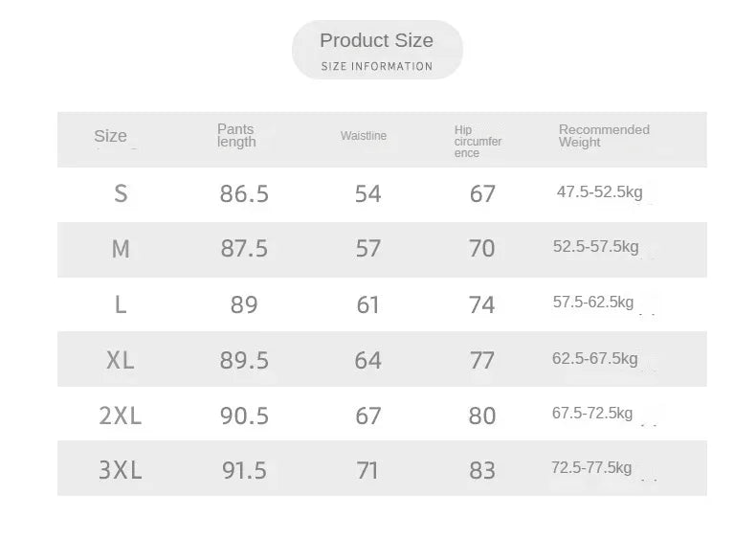The width and height of the screenshot is (756, 539).
Task: Select the XL size row label
Action: click(120, 361)
